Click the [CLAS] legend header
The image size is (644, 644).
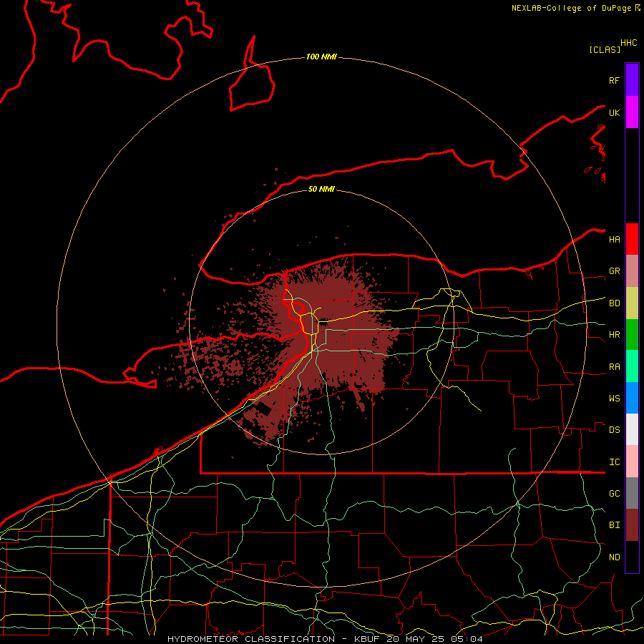tap(605, 49)
